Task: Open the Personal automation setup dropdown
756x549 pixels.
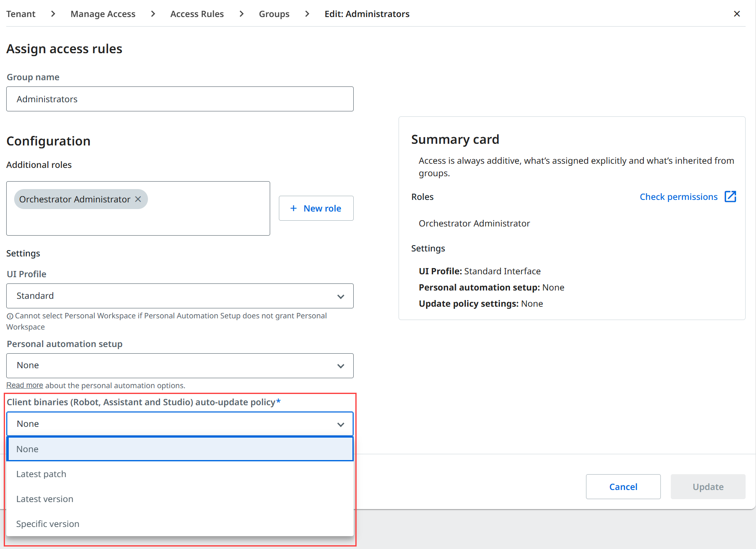Action: point(180,366)
